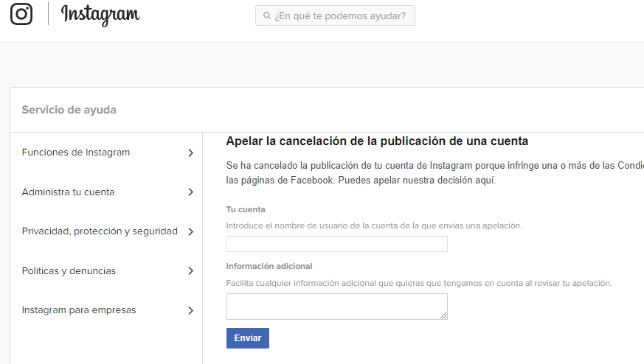Expand chevron beside Privacidad, protección y seguridad
The image size is (644, 364).
point(190,231)
